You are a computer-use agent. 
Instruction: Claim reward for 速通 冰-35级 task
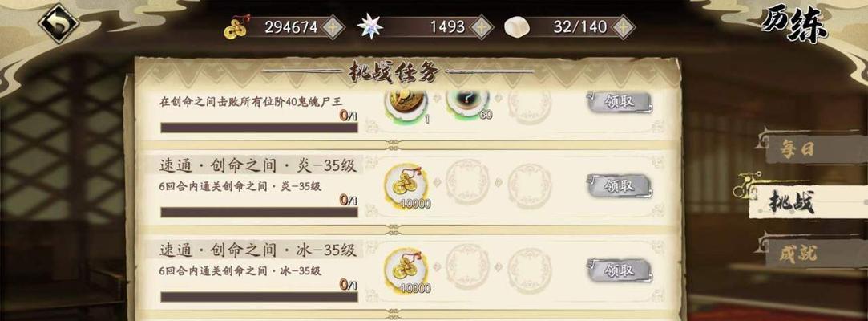[620, 270]
